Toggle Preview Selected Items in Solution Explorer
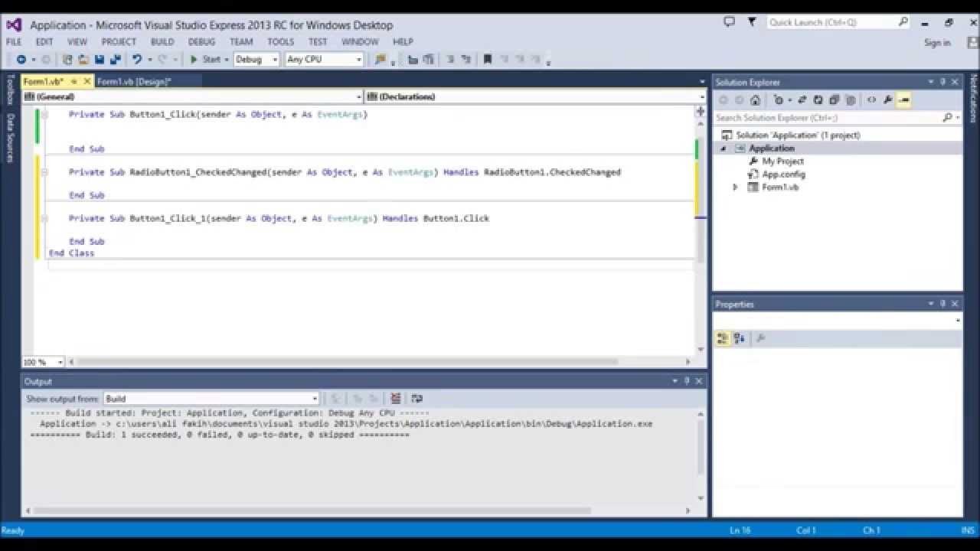Viewport: 980px width, 551px height. (x=903, y=99)
